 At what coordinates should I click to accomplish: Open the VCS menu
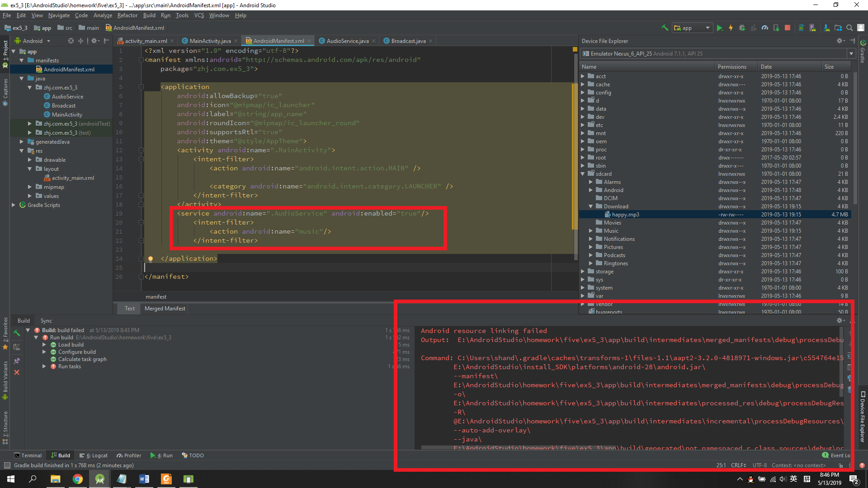tap(199, 15)
